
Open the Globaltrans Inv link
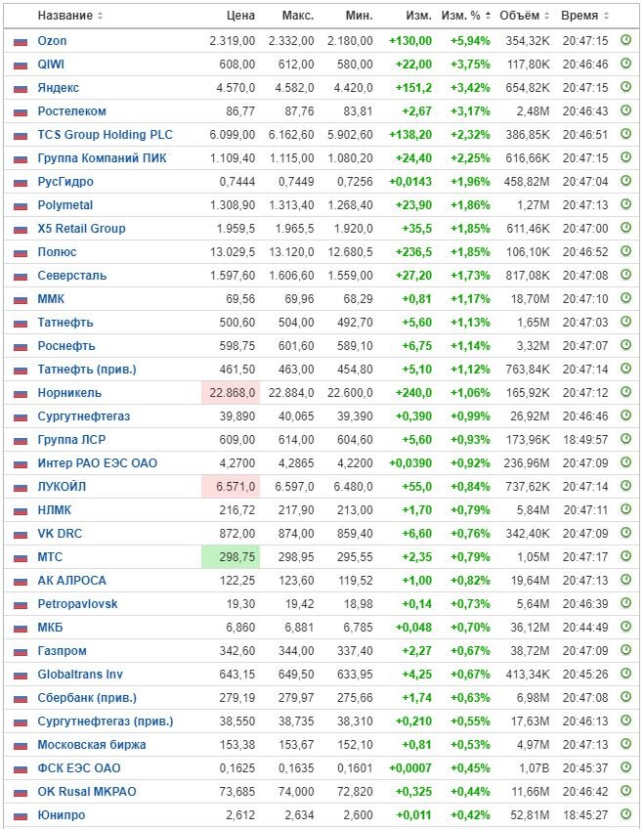[x=80, y=675]
